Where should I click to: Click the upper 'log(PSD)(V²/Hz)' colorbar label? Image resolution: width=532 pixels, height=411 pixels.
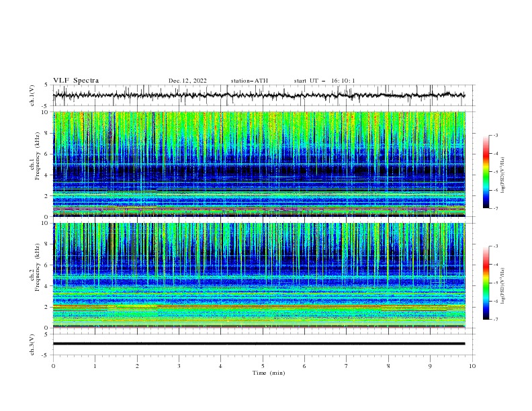[x=503, y=175]
